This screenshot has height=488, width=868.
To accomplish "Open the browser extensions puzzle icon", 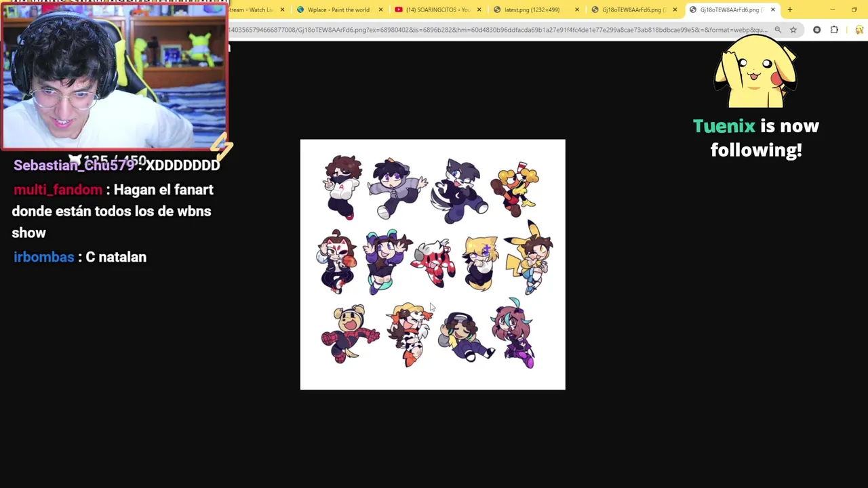I will (x=834, y=30).
